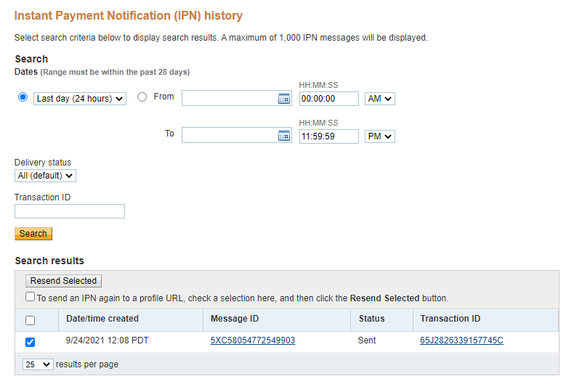Select the From date range radio button
574x392 pixels.
pos(142,97)
